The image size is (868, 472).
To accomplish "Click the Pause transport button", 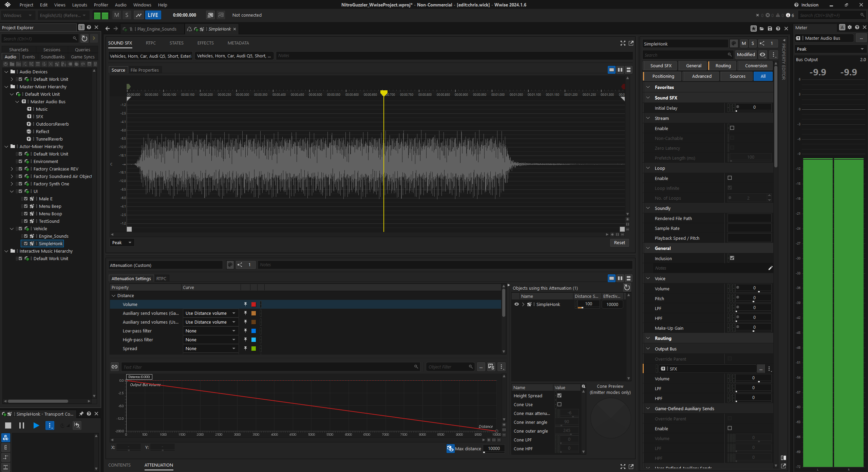I will [22, 425].
